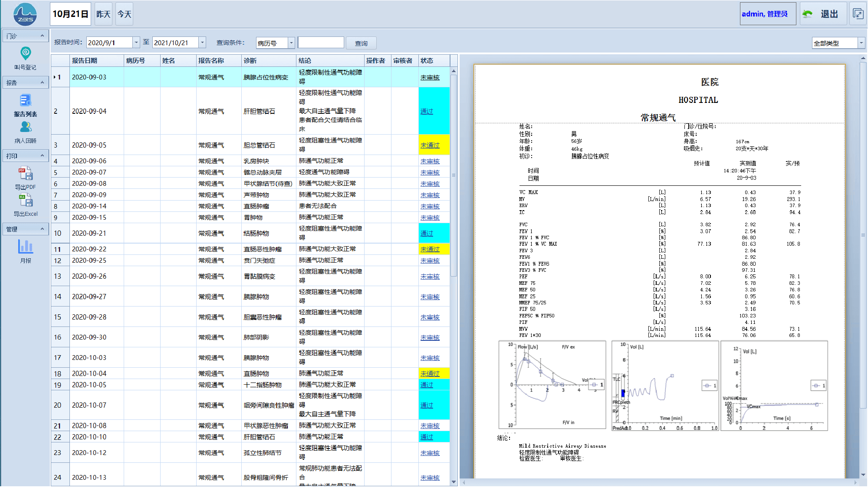Click the 查询 search button

pos(361,43)
